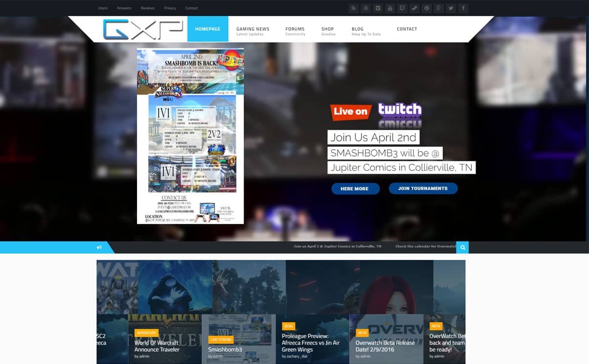
Task: Click the megaphone announcement icon
Action: pos(99,248)
